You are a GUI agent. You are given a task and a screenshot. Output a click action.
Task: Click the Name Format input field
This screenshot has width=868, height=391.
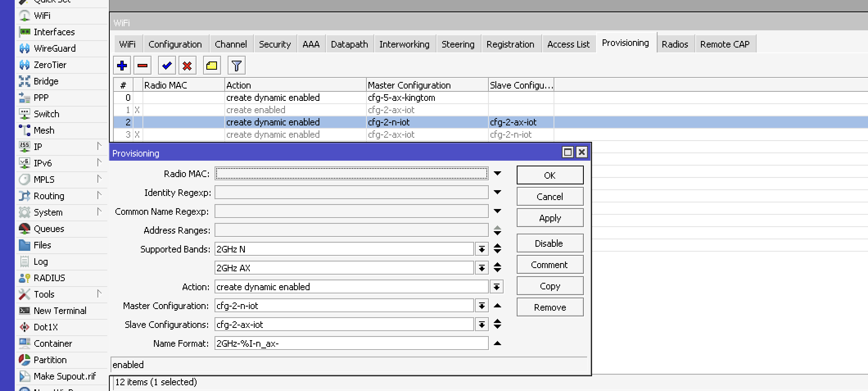[x=352, y=343]
